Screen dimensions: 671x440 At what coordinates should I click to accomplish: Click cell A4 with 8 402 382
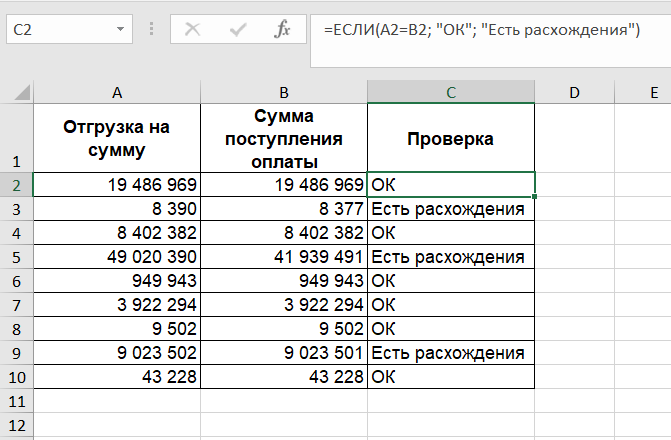tap(117, 233)
